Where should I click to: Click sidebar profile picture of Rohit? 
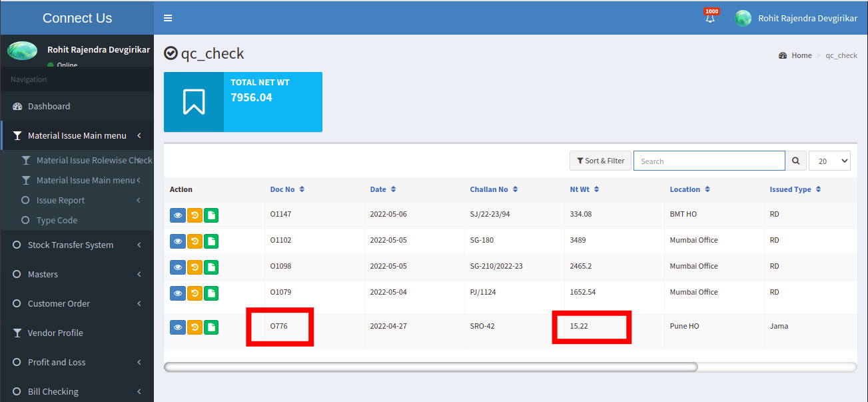22,50
